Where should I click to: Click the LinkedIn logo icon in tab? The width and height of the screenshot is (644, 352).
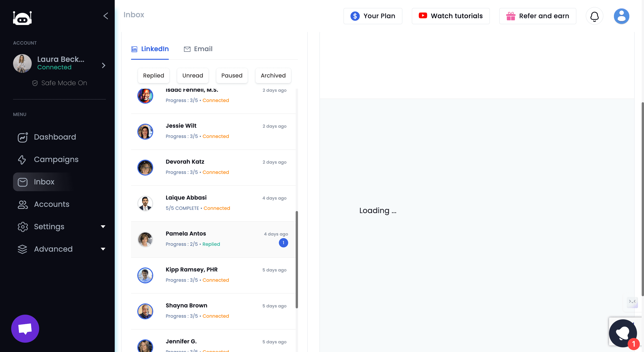pyautogui.click(x=134, y=49)
